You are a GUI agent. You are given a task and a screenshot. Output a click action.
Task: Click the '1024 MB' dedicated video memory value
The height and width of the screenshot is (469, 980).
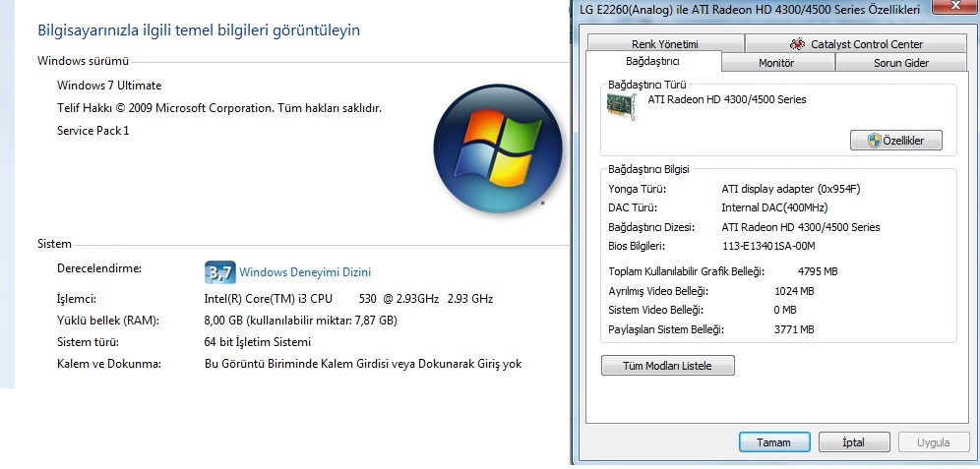[x=794, y=291]
